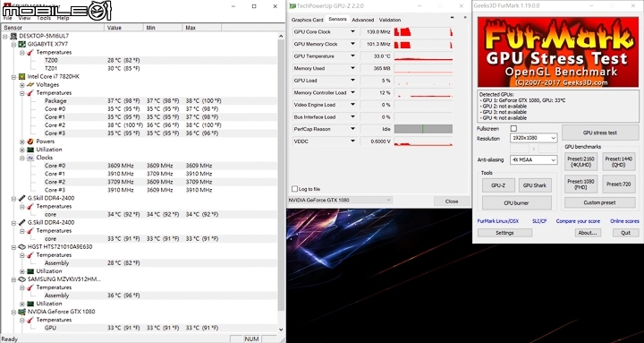Viewport: 644px width, 343px height.
Task: Open the GPU Temperature sensor dropdown
Action: click(352, 56)
